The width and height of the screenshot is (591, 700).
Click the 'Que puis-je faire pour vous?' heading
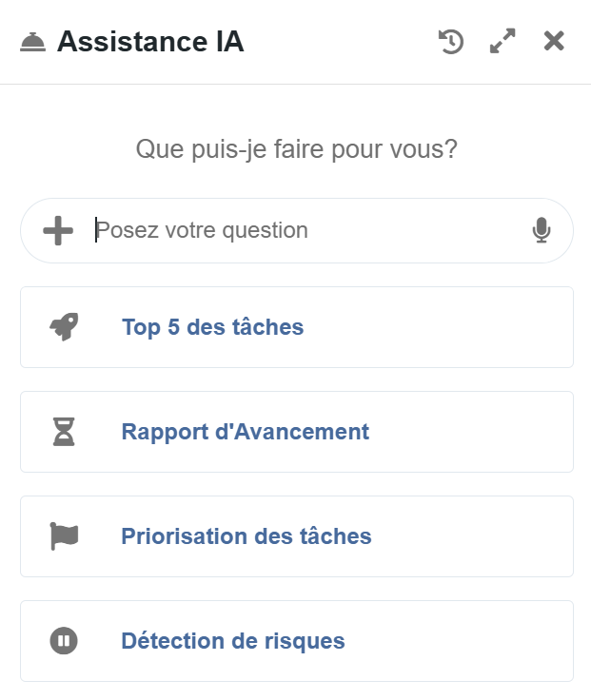296,149
